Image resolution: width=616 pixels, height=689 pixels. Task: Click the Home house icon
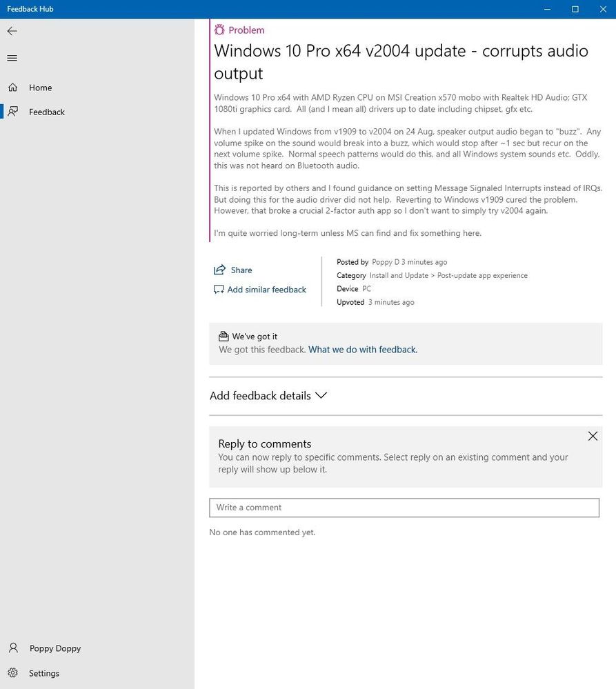click(12, 88)
